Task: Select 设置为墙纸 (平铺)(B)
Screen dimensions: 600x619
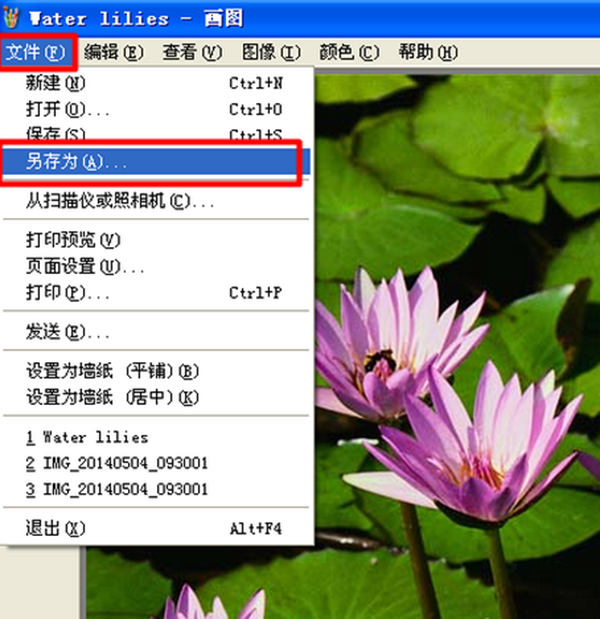Action: pos(156,371)
